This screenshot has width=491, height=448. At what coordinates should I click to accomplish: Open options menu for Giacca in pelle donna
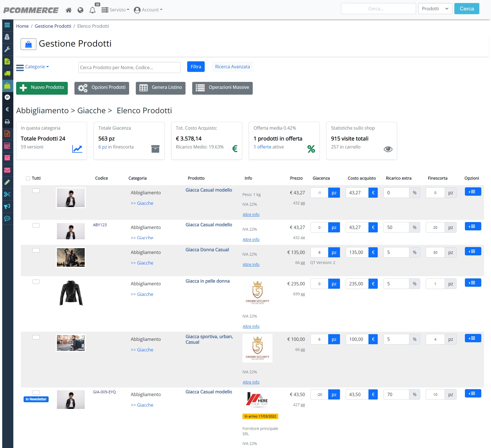tap(473, 283)
